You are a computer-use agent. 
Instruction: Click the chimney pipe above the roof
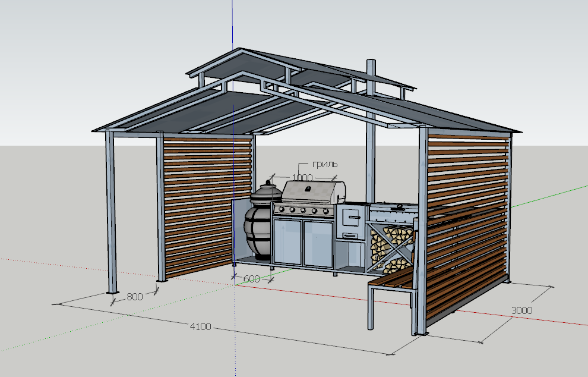(x=371, y=77)
